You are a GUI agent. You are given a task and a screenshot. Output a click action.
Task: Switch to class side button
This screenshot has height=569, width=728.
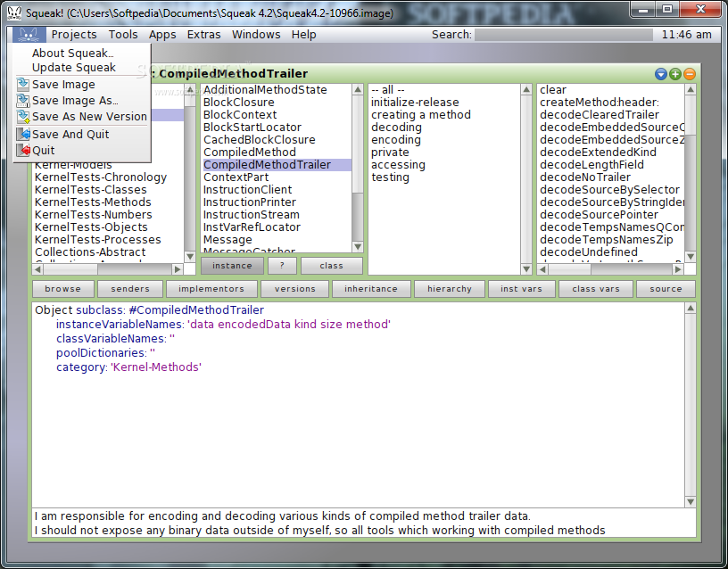(x=332, y=266)
